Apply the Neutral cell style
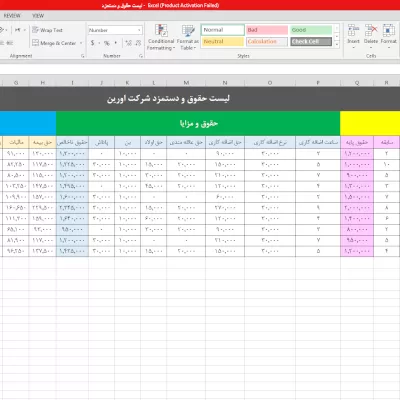This screenshot has width=400, height=400. 223,41
